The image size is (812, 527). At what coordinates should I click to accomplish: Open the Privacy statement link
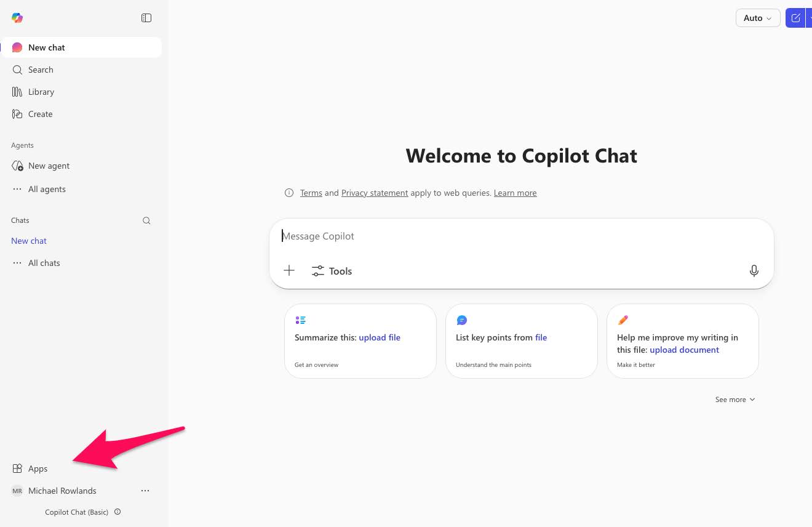[x=374, y=193]
